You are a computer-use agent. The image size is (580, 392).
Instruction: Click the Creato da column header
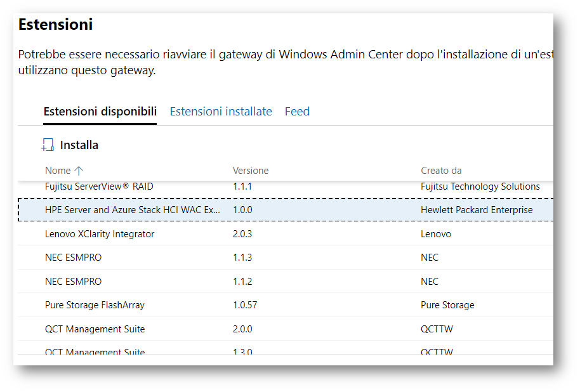(x=441, y=171)
